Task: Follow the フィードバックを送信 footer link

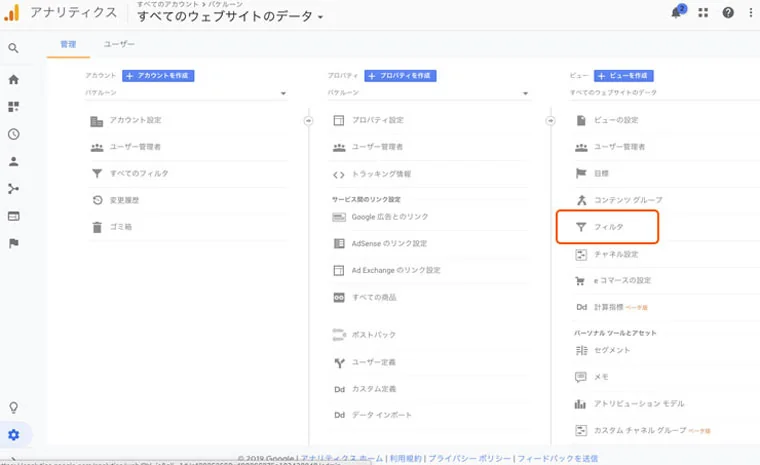Action: coord(557,459)
